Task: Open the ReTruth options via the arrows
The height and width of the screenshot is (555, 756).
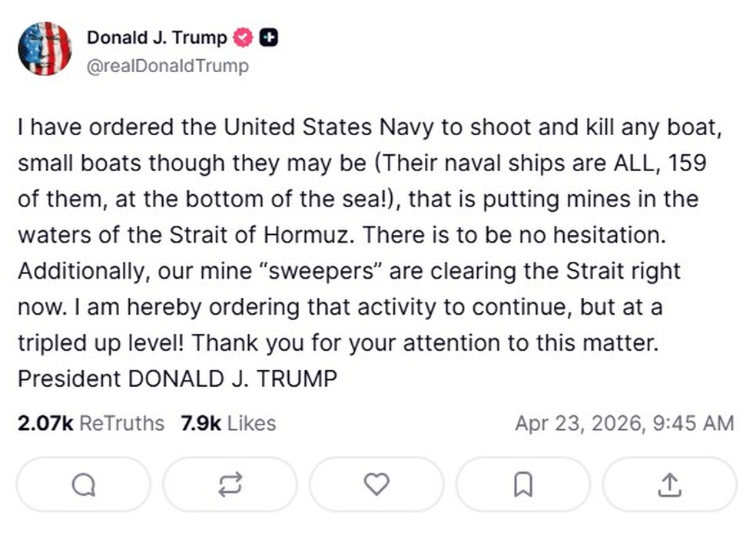Action: coord(230,484)
